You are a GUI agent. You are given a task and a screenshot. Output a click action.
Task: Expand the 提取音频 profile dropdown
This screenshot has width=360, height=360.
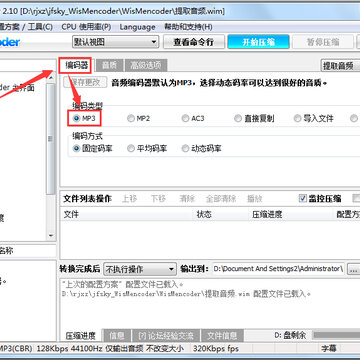pyautogui.click(x=340, y=66)
